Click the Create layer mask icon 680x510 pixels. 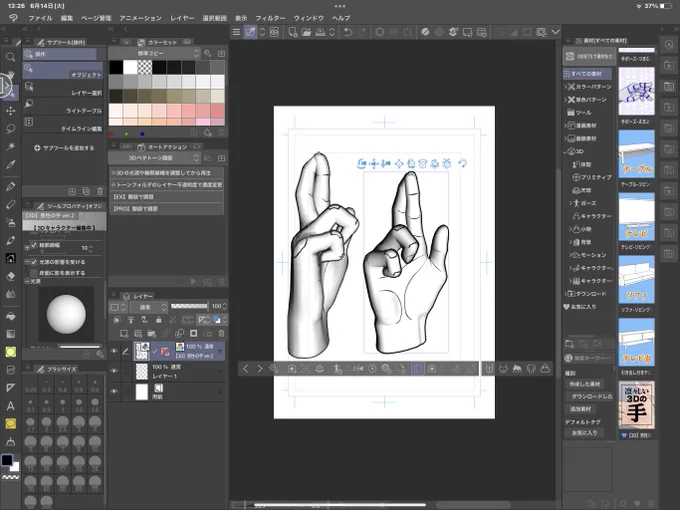193,333
